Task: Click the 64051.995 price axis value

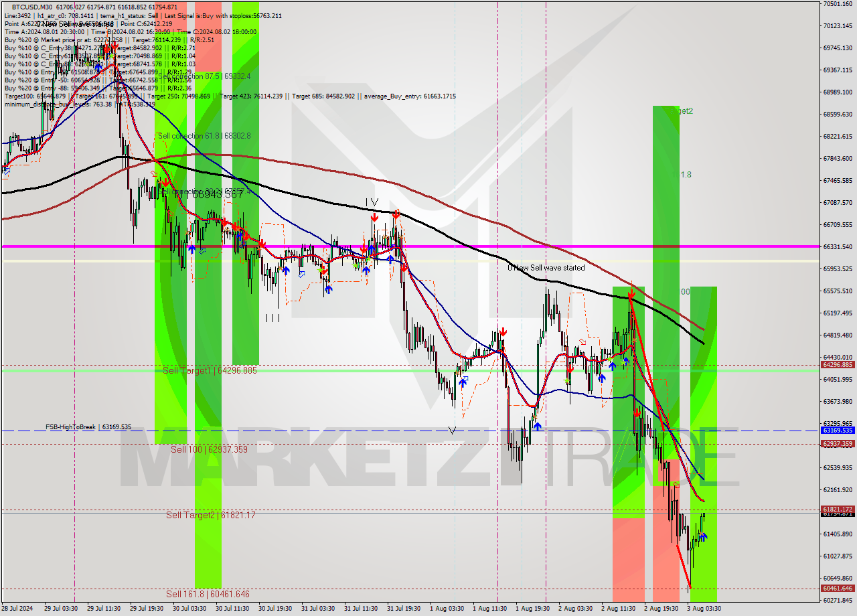Action: 838,379
